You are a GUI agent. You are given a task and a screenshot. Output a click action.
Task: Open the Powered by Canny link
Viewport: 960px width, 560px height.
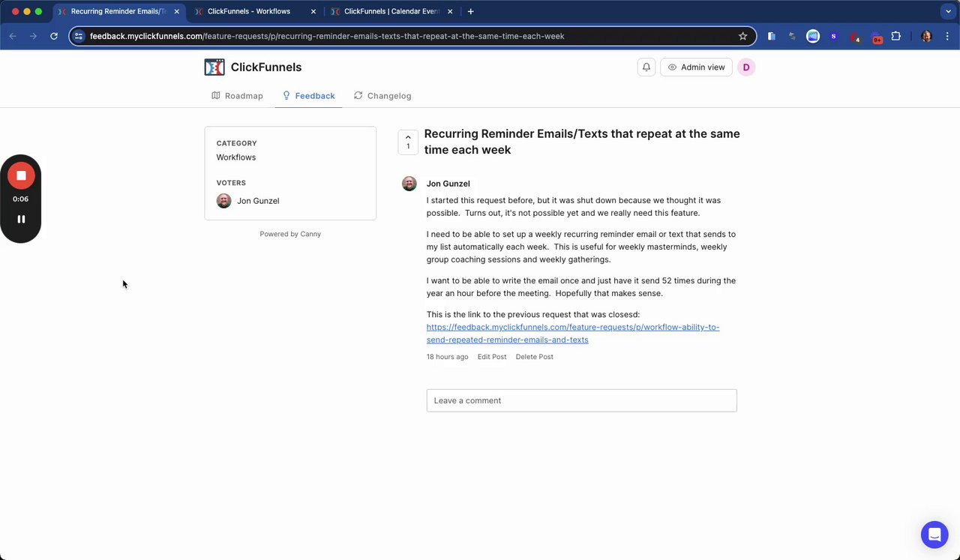pyautogui.click(x=290, y=234)
